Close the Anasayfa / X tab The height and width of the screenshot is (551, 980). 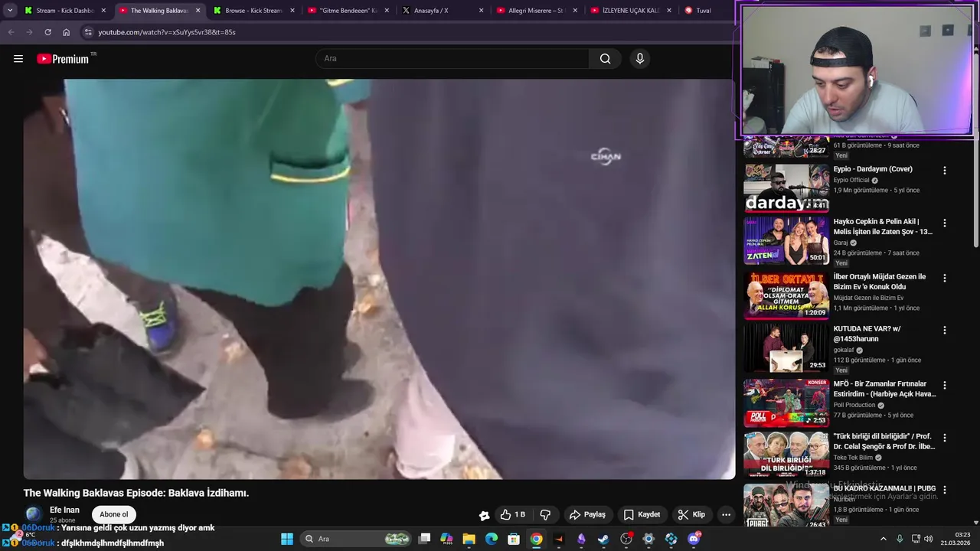(481, 11)
